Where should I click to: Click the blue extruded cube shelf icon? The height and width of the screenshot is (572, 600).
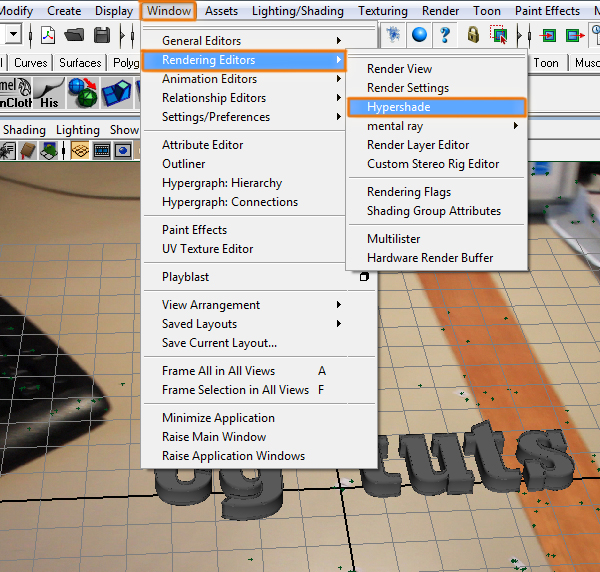[116, 93]
